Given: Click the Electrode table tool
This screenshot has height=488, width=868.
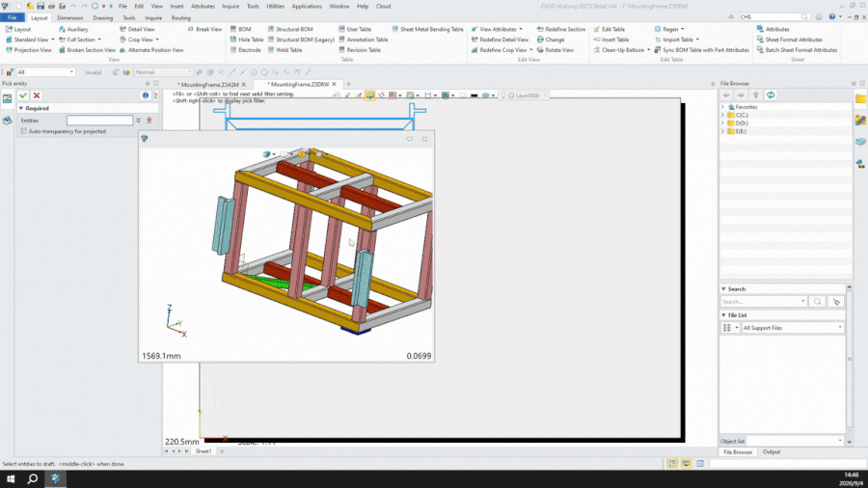Looking at the screenshot, I should 245,50.
